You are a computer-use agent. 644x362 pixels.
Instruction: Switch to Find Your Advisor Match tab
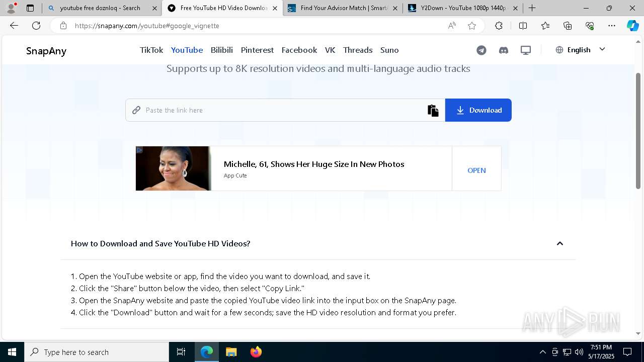(x=342, y=8)
